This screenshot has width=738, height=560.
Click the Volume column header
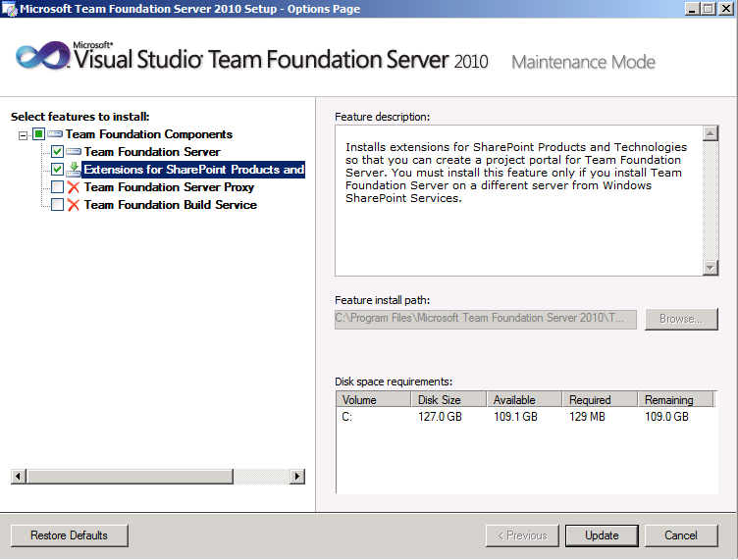click(x=374, y=400)
